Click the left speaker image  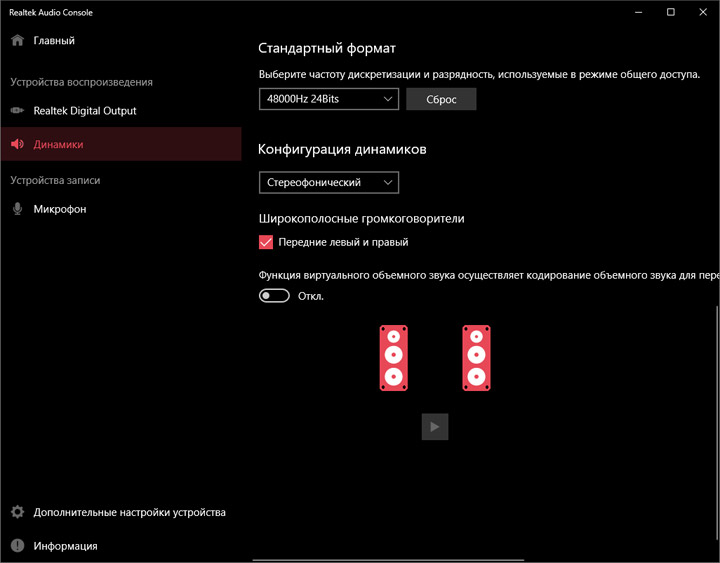394,358
